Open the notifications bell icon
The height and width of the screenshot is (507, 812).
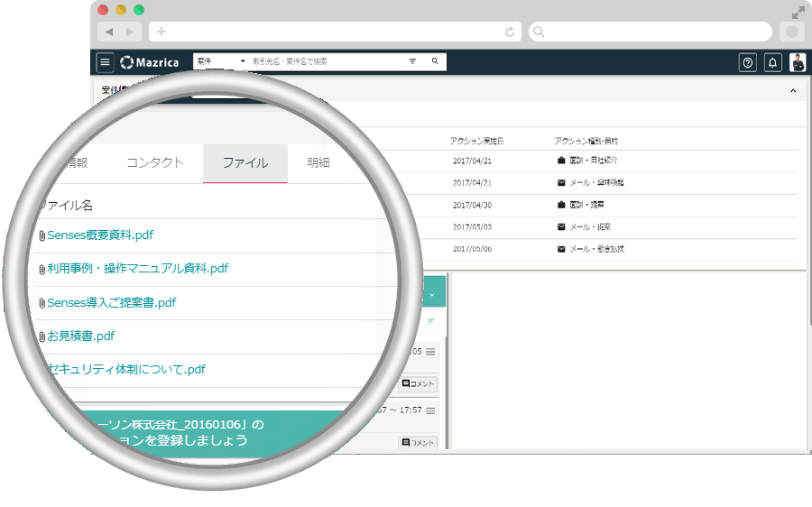[772, 62]
